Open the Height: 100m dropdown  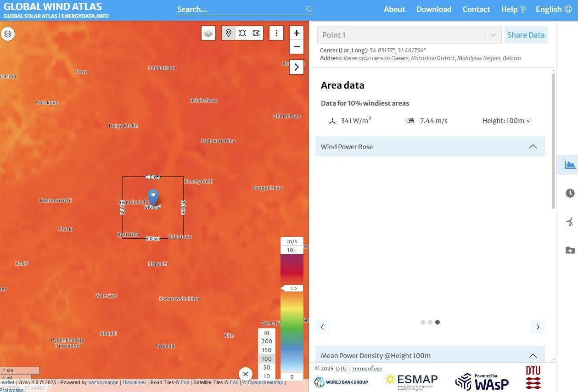tap(506, 121)
